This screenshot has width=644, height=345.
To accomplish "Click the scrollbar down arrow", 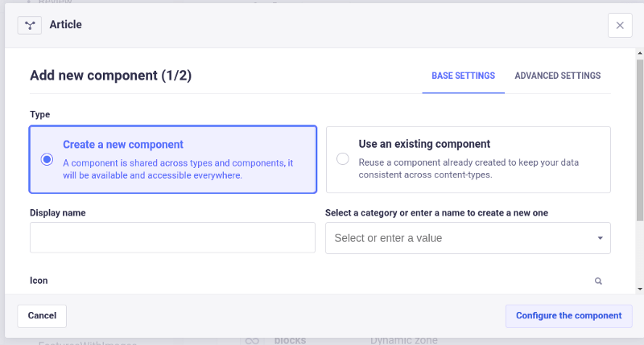I will pos(640,288).
